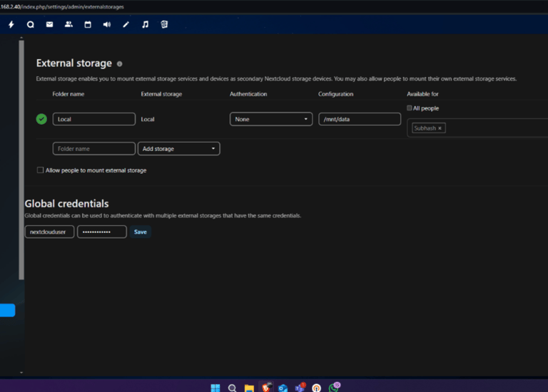This screenshot has height=392, width=548.
Task: Open OpenVPN Connect from taskbar
Action: pos(316,388)
